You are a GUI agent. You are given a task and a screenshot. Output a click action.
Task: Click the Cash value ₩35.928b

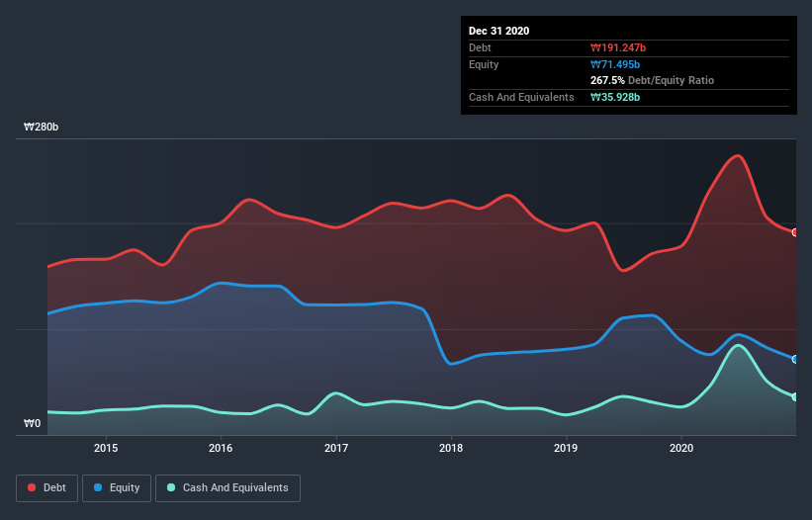coord(615,97)
